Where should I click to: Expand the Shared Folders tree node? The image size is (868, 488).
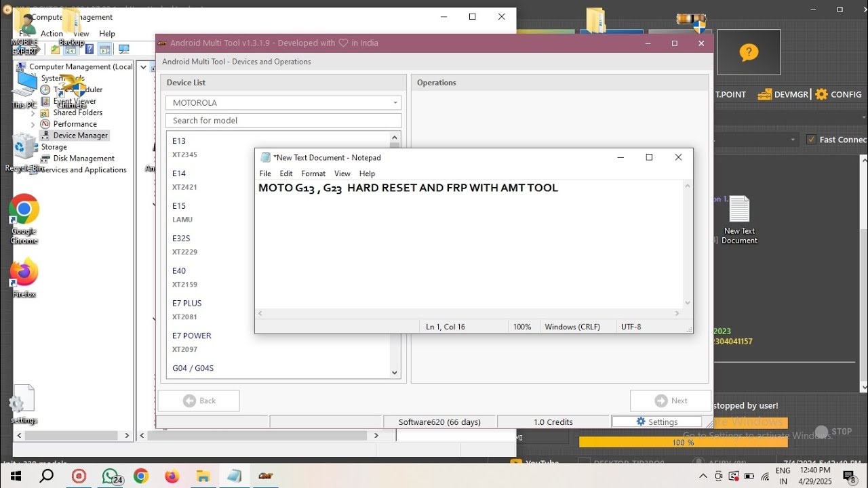[33, 113]
